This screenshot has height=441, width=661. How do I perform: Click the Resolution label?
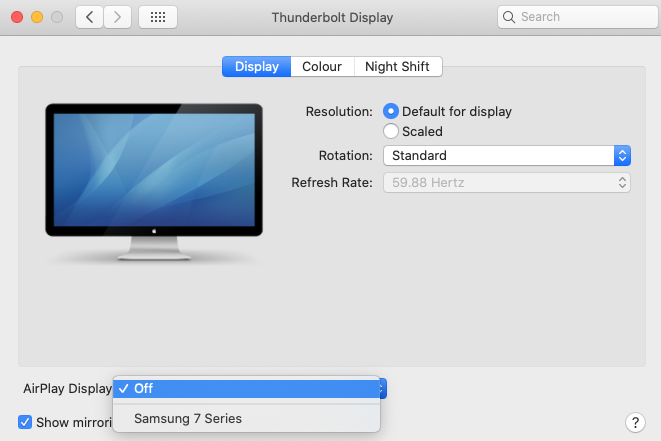tap(339, 112)
